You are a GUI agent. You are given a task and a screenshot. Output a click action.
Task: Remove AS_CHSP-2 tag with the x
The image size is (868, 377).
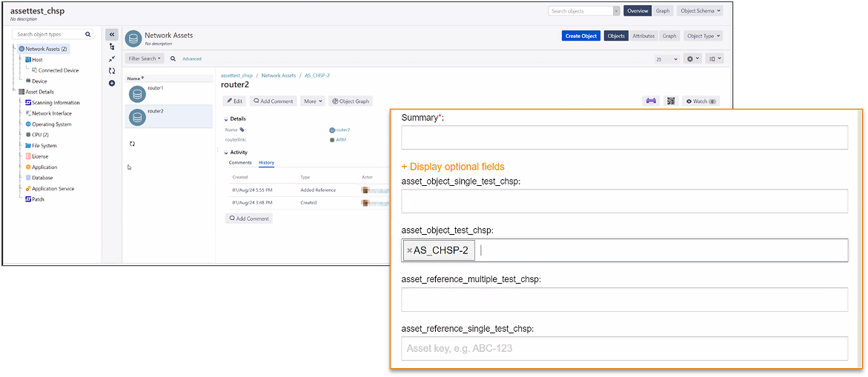(410, 250)
